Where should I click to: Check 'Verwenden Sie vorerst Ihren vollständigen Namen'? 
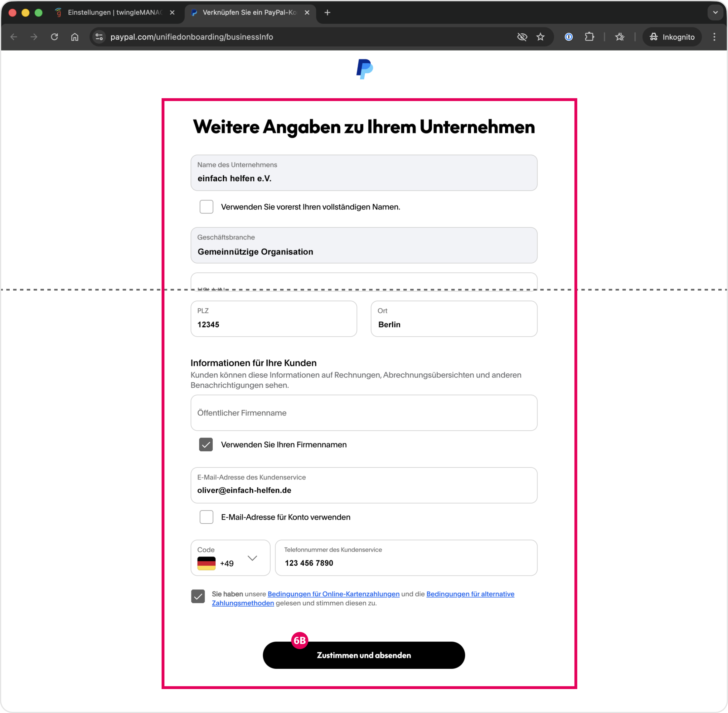206,207
